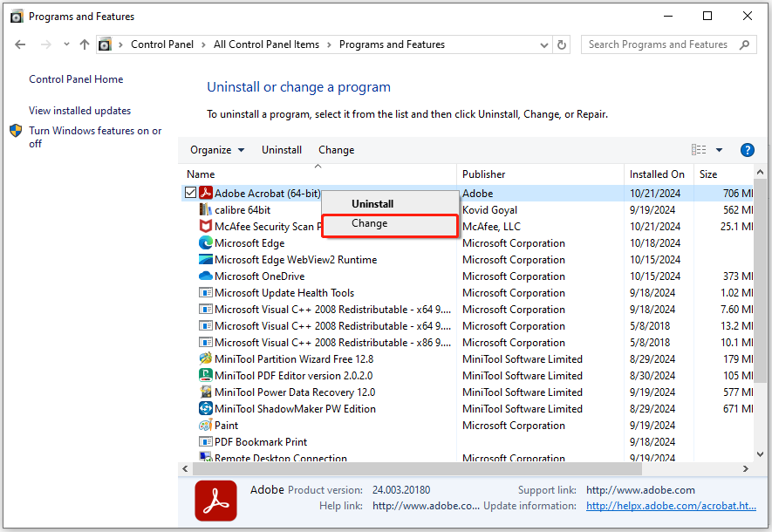Select the Microsoft OneDrive row

pos(467,276)
